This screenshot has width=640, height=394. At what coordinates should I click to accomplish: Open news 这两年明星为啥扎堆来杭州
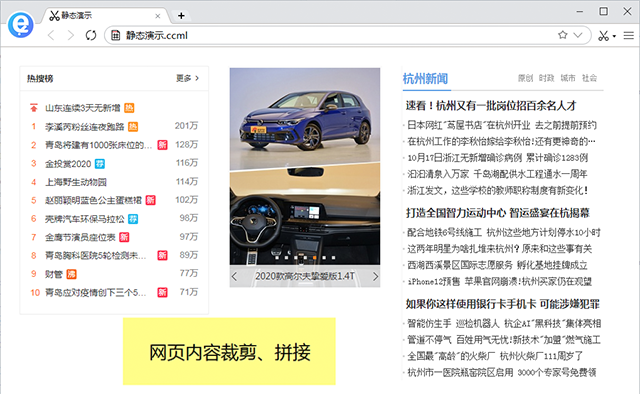point(500,249)
